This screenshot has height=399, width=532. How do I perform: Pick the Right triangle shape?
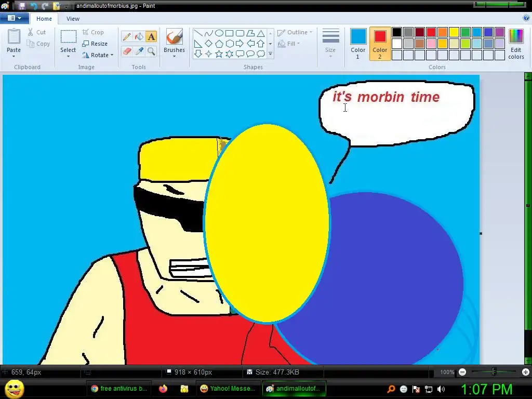(198, 44)
